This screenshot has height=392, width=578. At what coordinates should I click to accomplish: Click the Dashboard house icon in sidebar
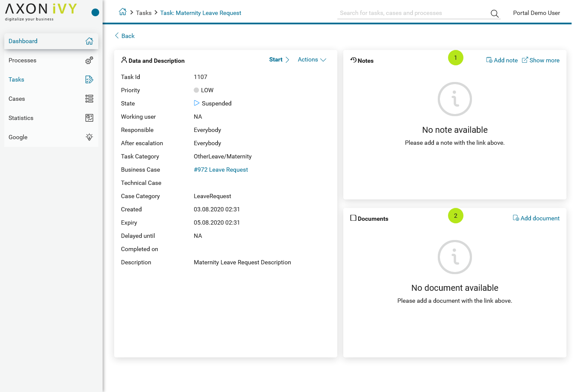tap(89, 41)
